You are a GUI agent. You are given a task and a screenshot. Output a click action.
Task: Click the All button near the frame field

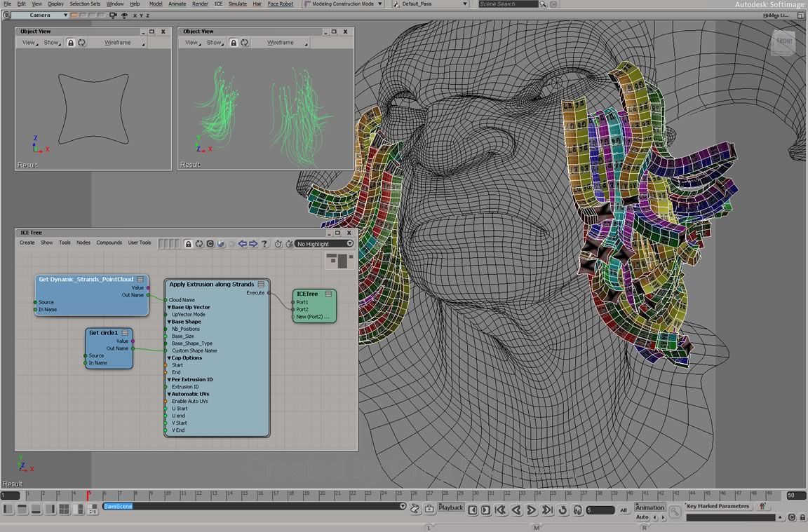pyautogui.click(x=624, y=509)
